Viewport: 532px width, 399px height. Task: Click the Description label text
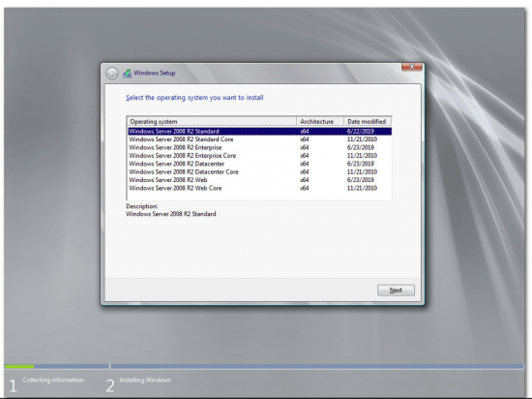point(142,206)
